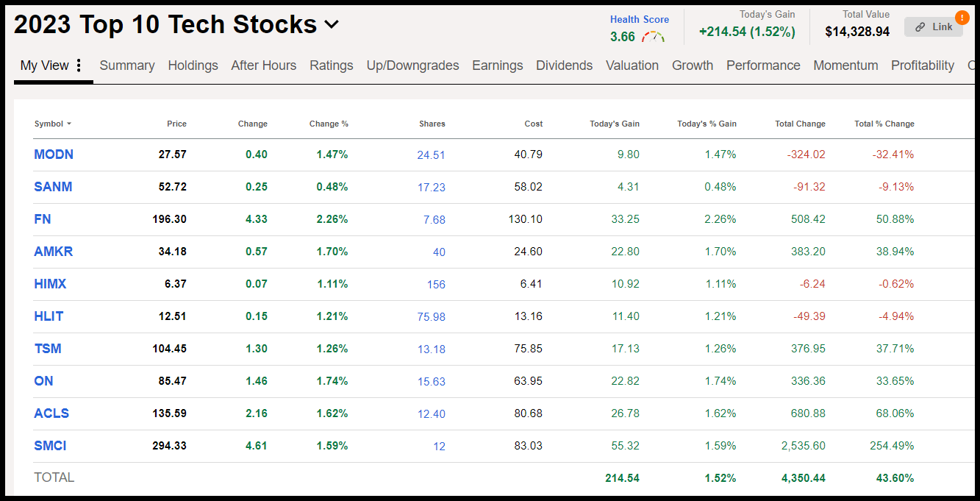
Task: Open the Holdings tab
Action: pyautogui.click(x=193, y=65)
